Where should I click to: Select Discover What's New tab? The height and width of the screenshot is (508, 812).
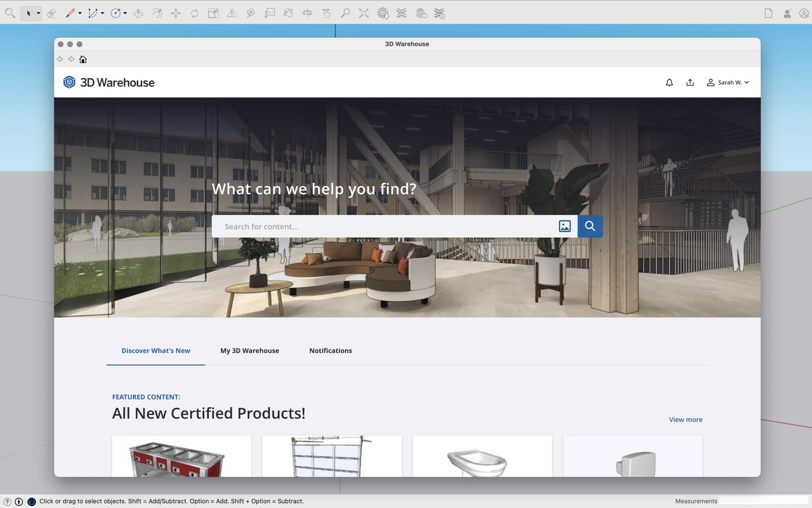pyautogui.click(x=156, y=350)
